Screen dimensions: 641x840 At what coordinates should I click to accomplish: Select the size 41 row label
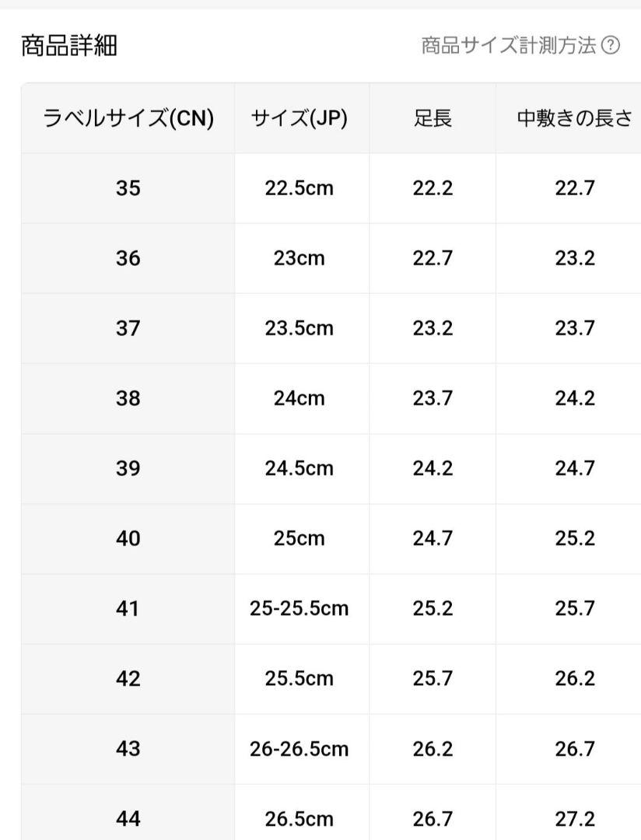128,608
